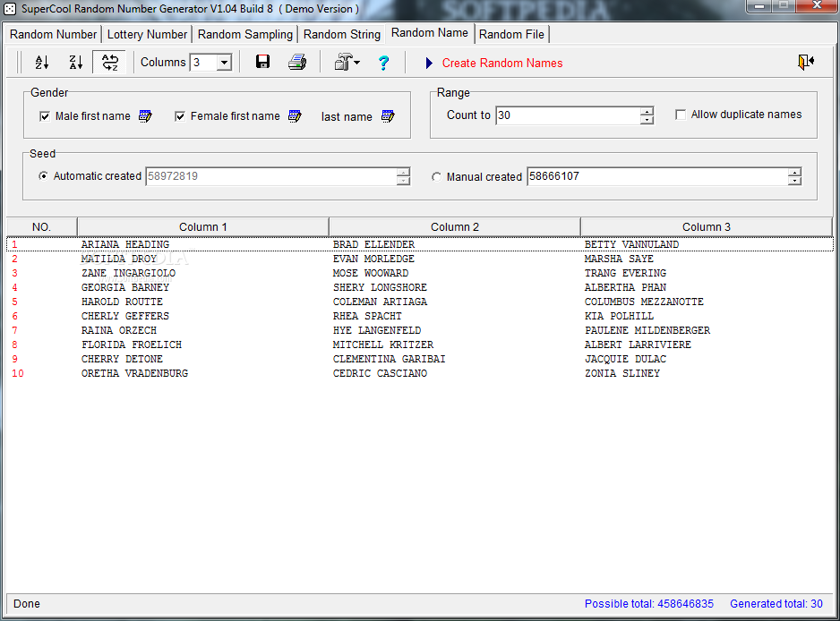Click CLEMENTINA GARIBAI name
The width and height of the screenshot is (840, 621).
[x=389, y=359]
